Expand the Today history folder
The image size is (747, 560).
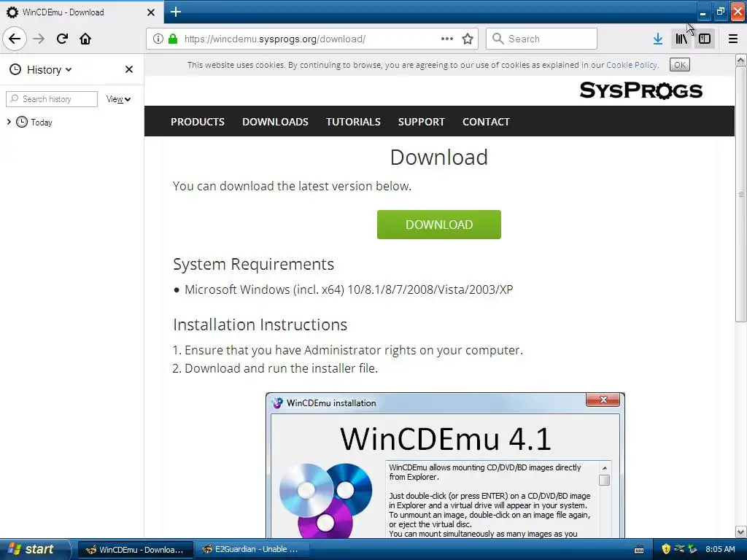pos(9,122)
